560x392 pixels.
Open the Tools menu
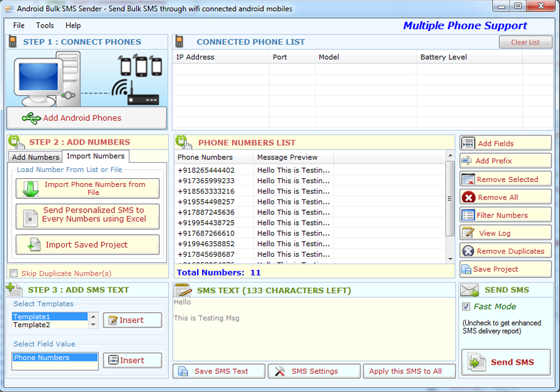click(45, 26)
